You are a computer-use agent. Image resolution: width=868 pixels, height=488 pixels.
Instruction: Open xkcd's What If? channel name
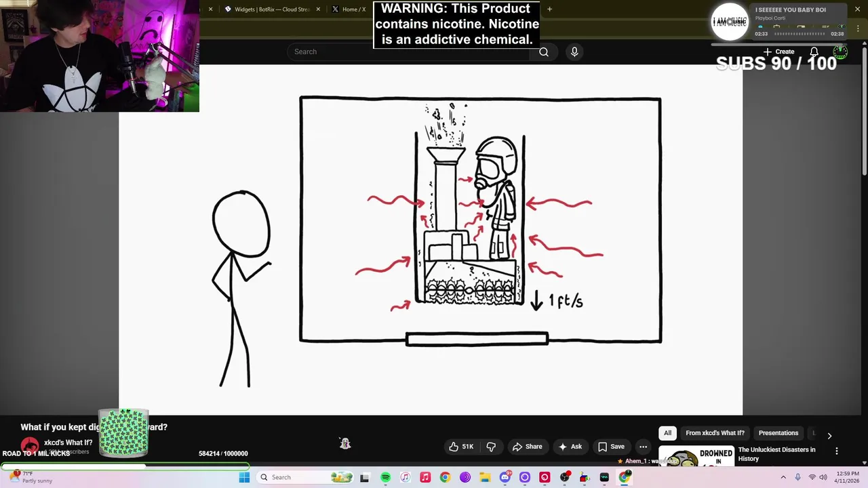pyautogui.click(x=68, y=443)
